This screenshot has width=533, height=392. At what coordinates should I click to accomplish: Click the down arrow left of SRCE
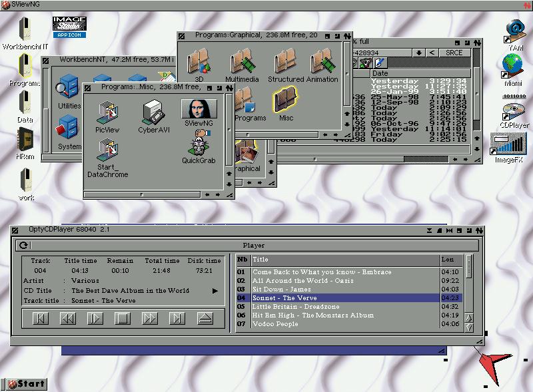(x=418, y=53)
